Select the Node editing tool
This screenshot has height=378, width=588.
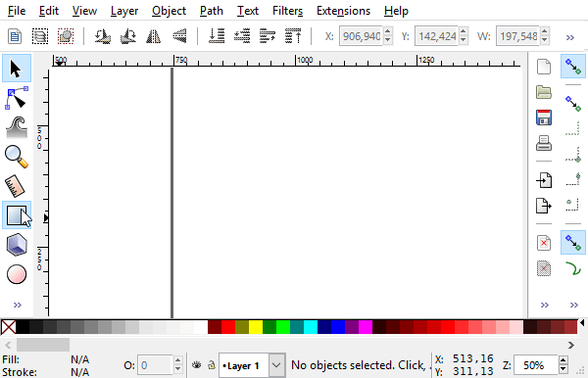coord(17,98)
